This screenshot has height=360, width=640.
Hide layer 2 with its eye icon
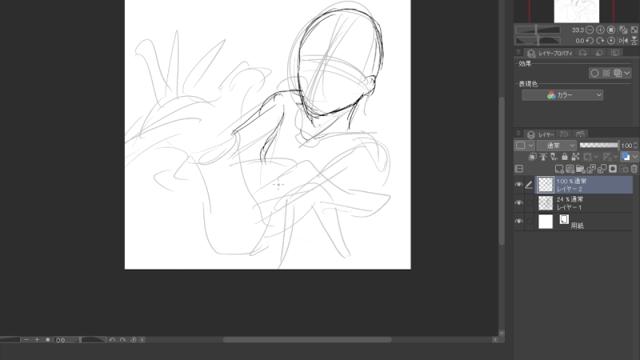pyautogui.click(x=518, y=184)
